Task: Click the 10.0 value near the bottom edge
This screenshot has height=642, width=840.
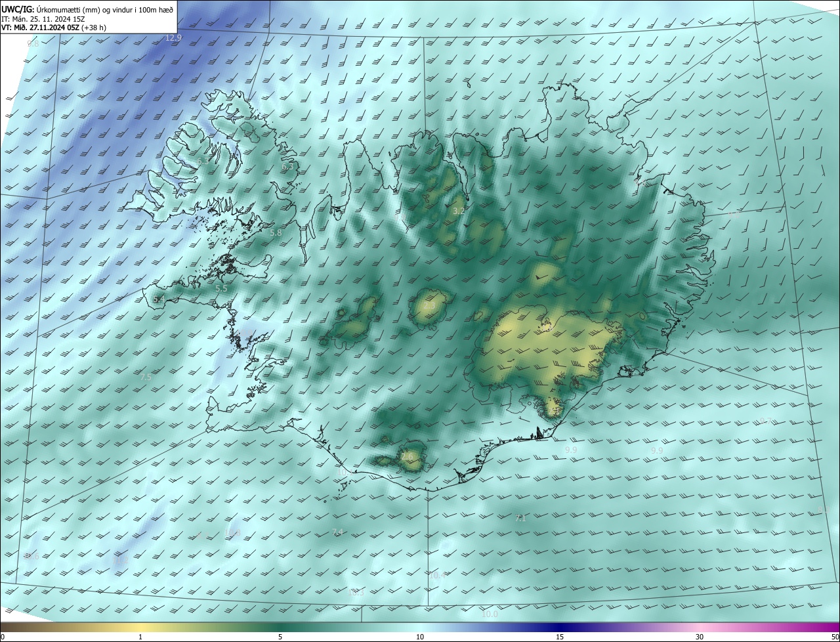Action: [490, 614]
